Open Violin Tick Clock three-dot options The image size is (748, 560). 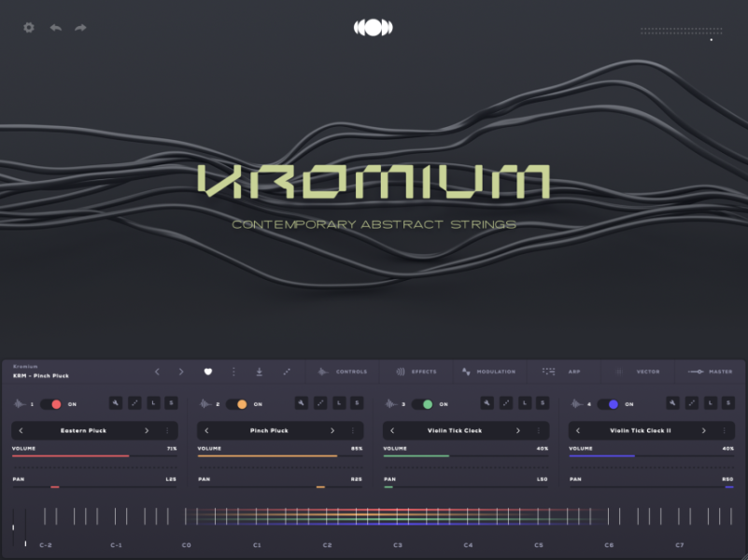click(538, 430)
